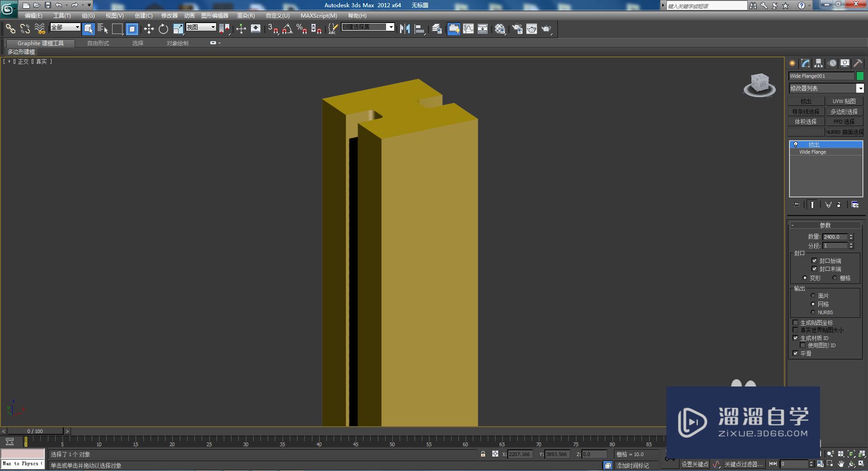Select the 栅格 radio button
The height and width of the screenshot is (471, 868).
coord(835,278)
